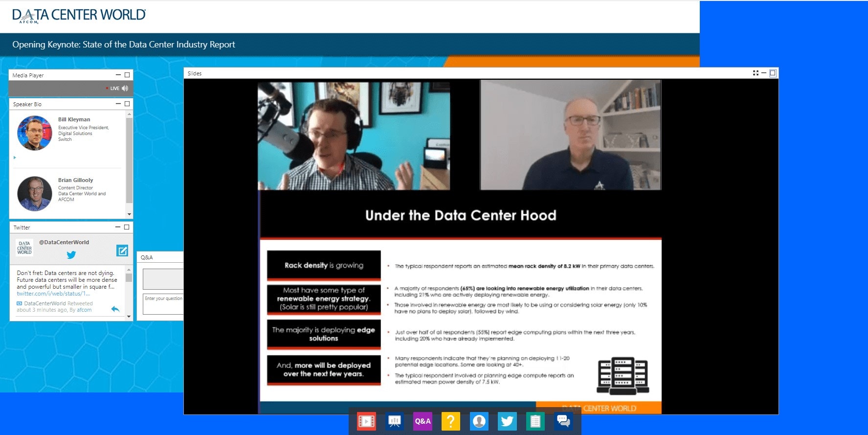Open the group chat speech bubbles icon
The image size is (868, 435).
pos(563,421)
